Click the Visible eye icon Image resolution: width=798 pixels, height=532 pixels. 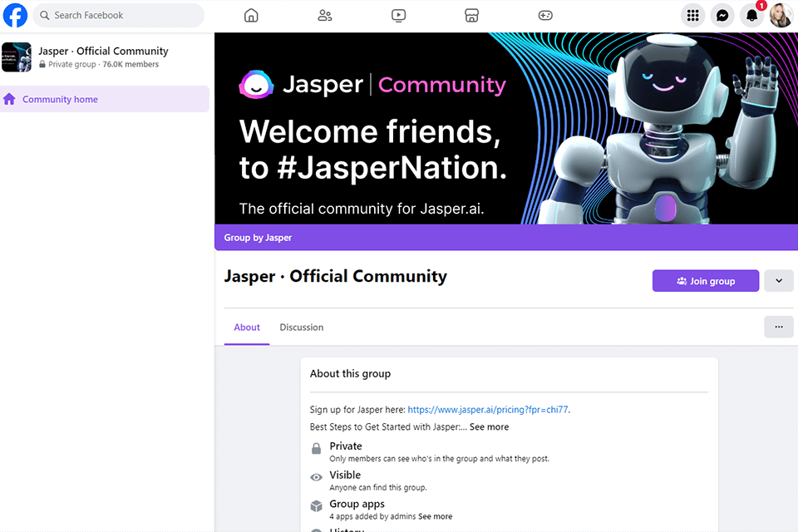[x=316, y=477]
